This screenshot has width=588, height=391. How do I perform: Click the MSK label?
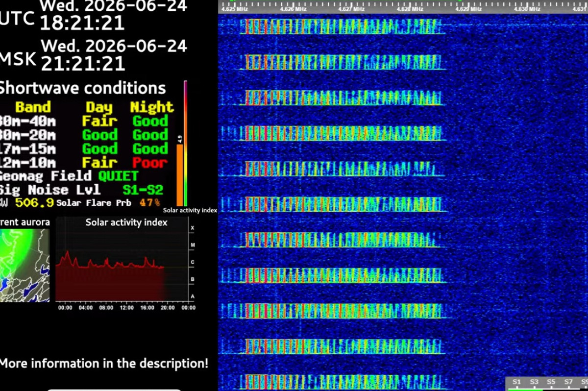coord(18,59)
